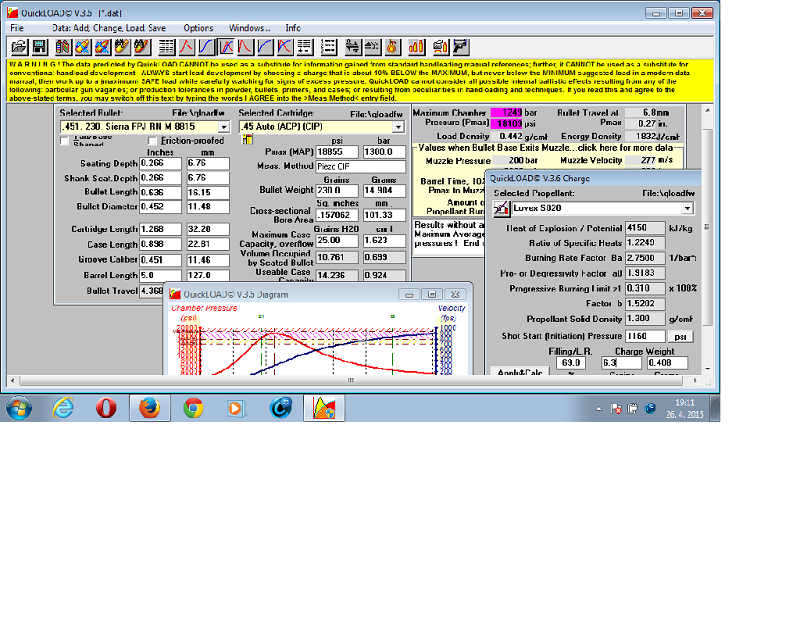Click the open folder toolbar icon
The height and width of the screenshot is (625, 800).
point(17,46)
